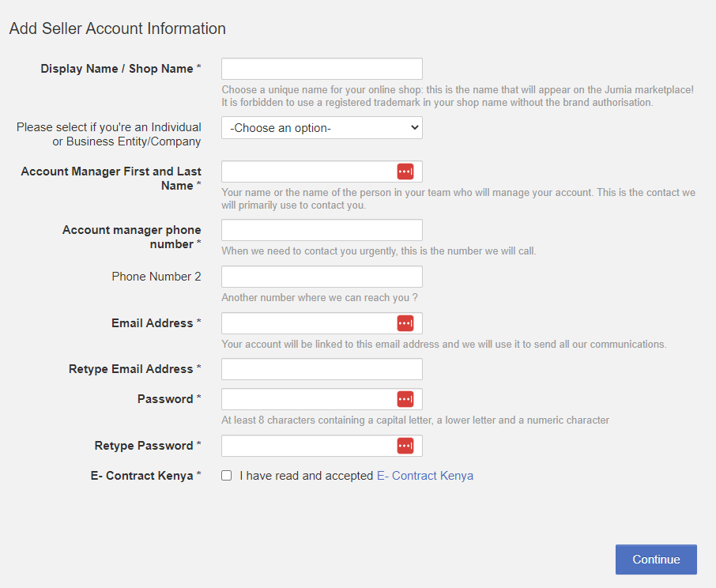
Task: Tick the E-Contract Kenya acceptance checkbox
Action: pyautogui.click(x=227, y=476)
